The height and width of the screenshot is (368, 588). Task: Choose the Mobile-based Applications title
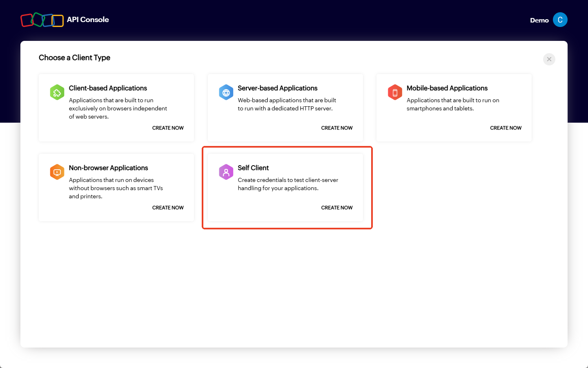pos(447,88)
